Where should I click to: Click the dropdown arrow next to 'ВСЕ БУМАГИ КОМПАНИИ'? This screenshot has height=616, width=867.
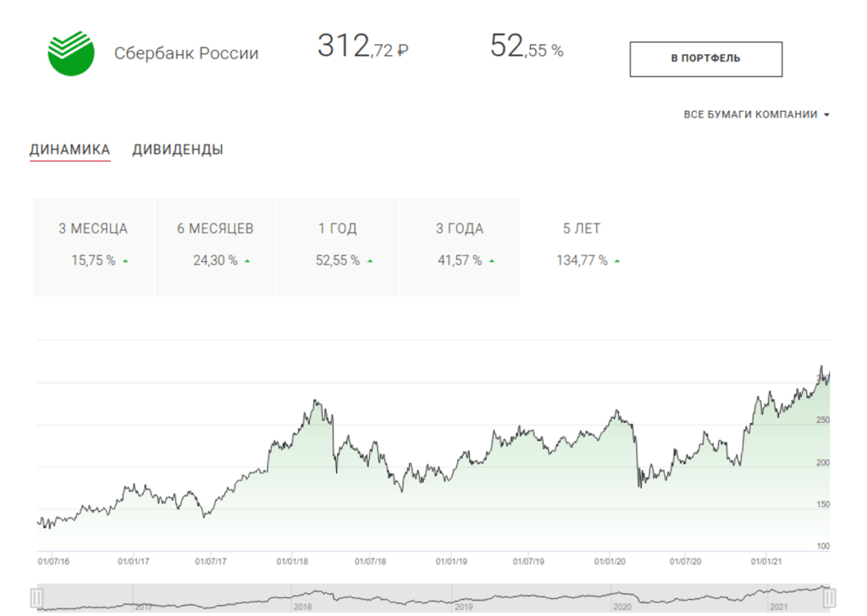click(826, 115)
